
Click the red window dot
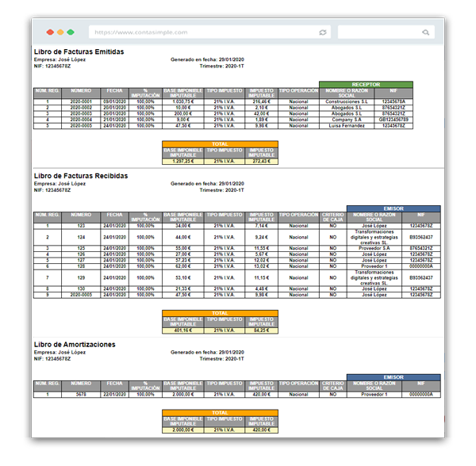(x=50, y=32)
